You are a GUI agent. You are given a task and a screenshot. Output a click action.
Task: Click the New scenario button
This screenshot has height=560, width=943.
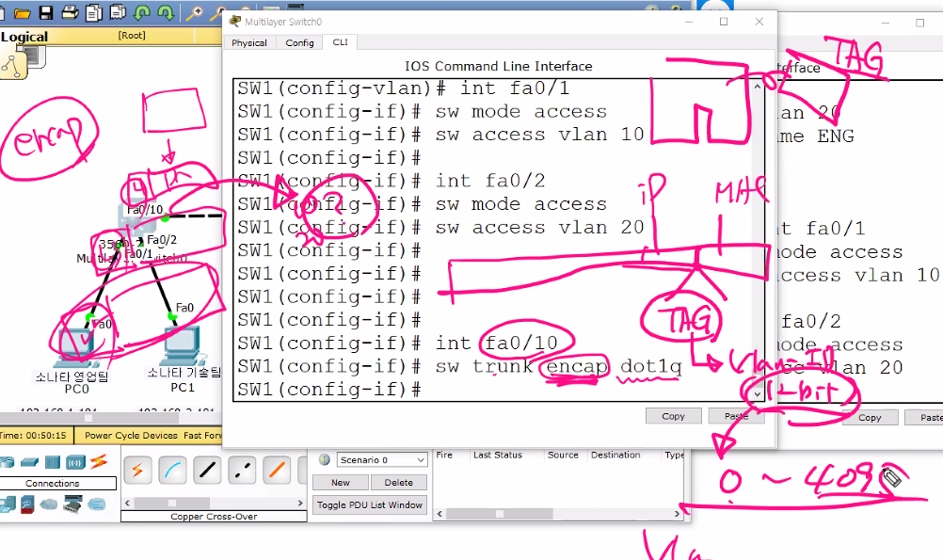341,483
